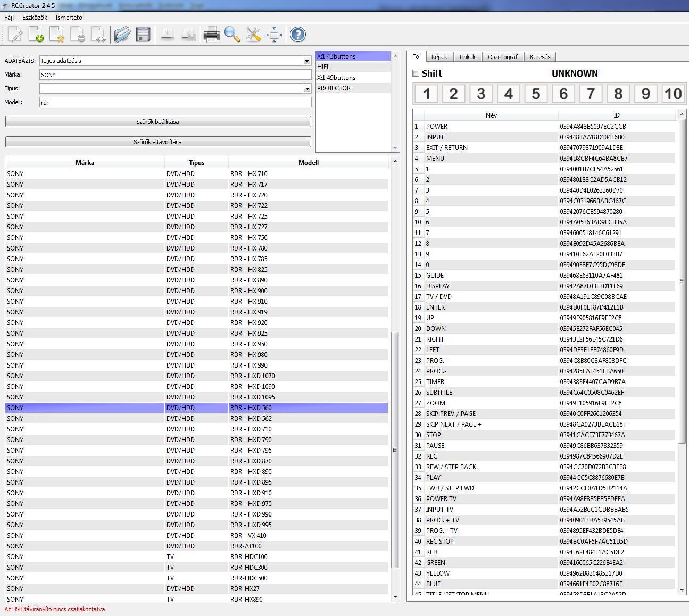This screenshot has height=616, width=689.
Task: Open the Eszközök menu
Action: click(x=35, y=18)
